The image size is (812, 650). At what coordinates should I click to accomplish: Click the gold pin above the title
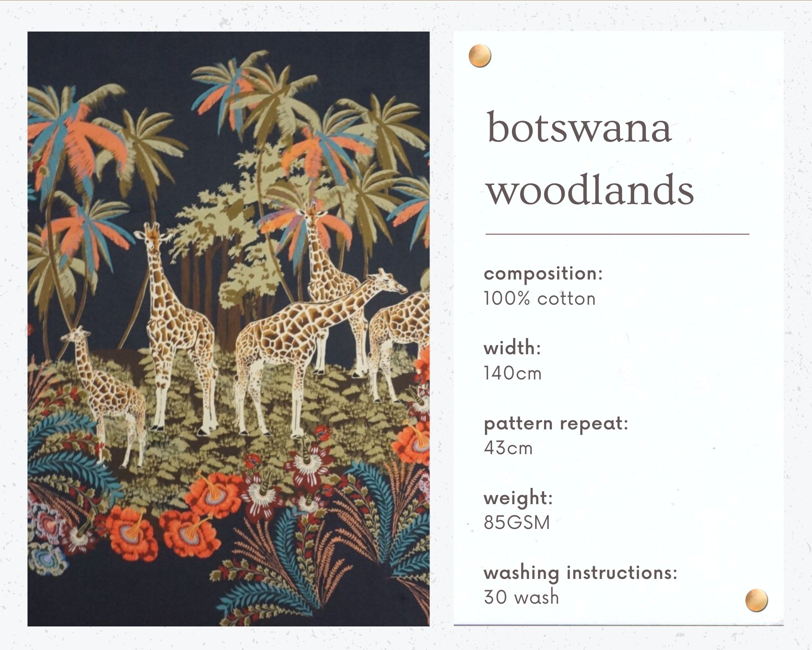[479, 56]
